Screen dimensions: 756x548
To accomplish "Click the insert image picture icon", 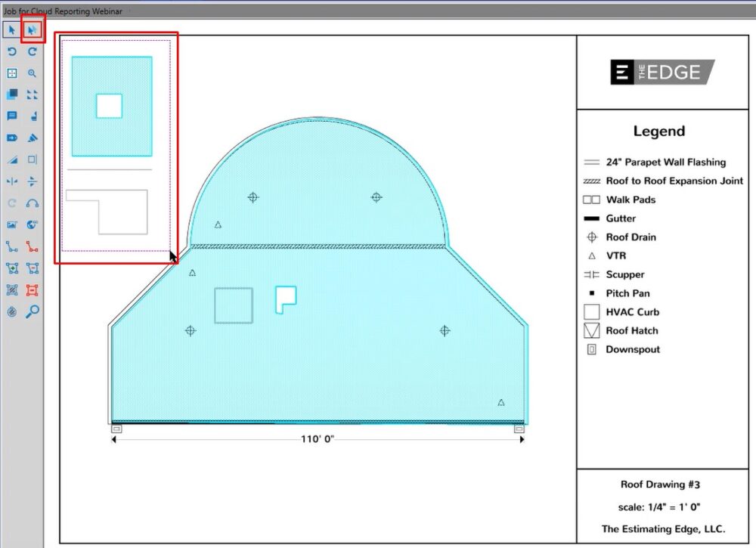I will point(12,224).
